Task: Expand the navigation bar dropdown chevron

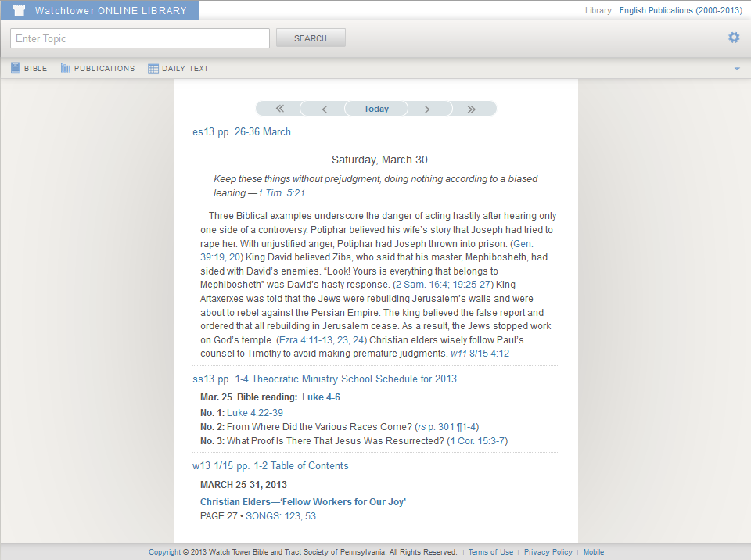Action: click(x=736, y=68)
